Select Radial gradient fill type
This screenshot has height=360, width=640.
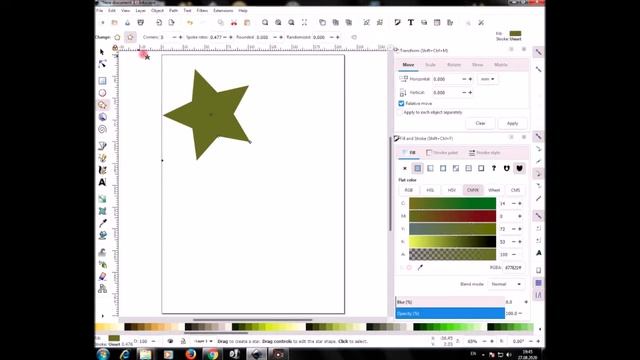pos(443,168)
